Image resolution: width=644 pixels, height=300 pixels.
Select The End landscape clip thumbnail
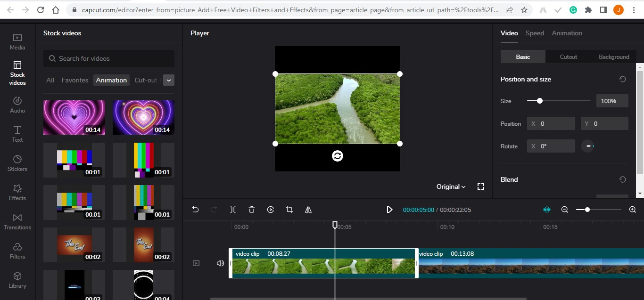74,245
